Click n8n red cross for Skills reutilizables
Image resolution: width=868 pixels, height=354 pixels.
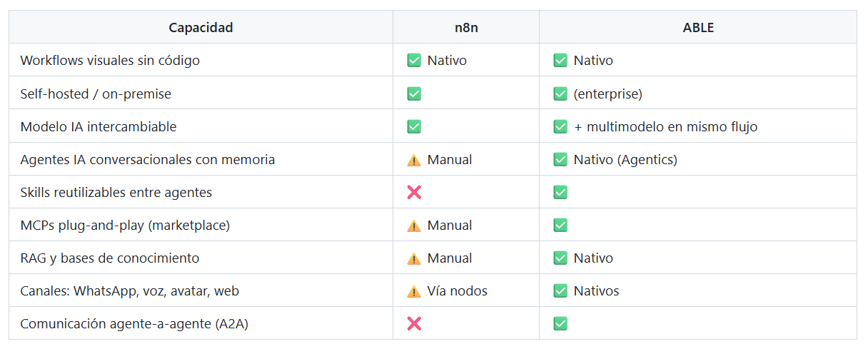click(x=414, y=192)
